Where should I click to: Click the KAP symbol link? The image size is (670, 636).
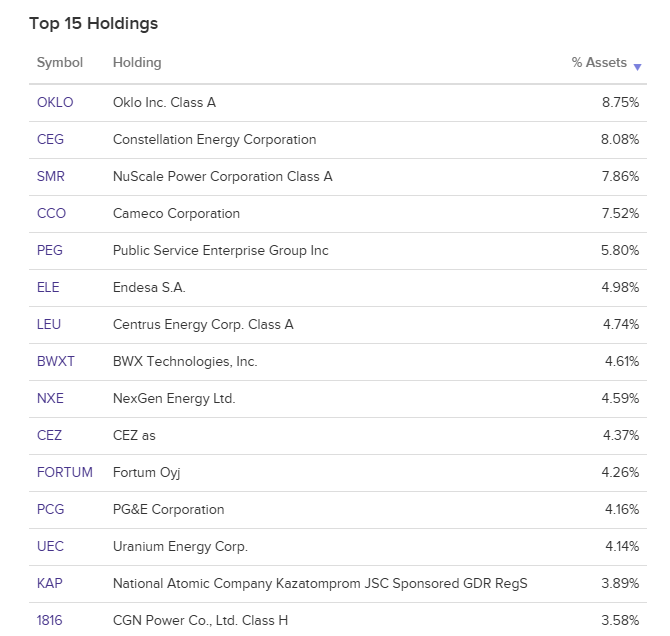tap(49, 583)
